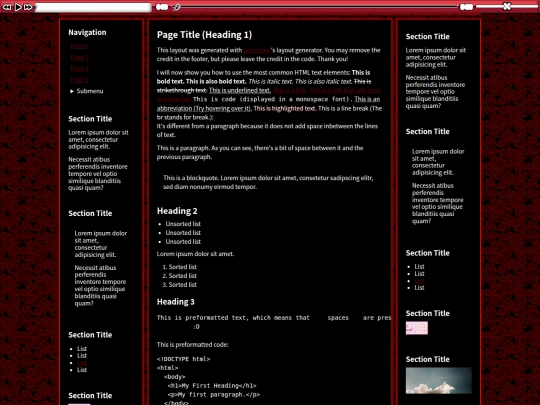Follow the petrapixel credit link

coord(257,50)
